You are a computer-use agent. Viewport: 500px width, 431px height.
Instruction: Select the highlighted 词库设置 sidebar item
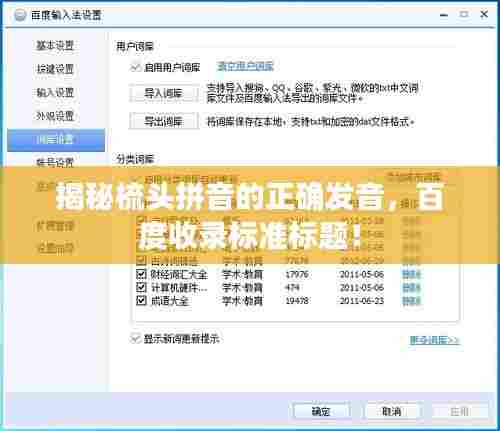click(56, 140)
